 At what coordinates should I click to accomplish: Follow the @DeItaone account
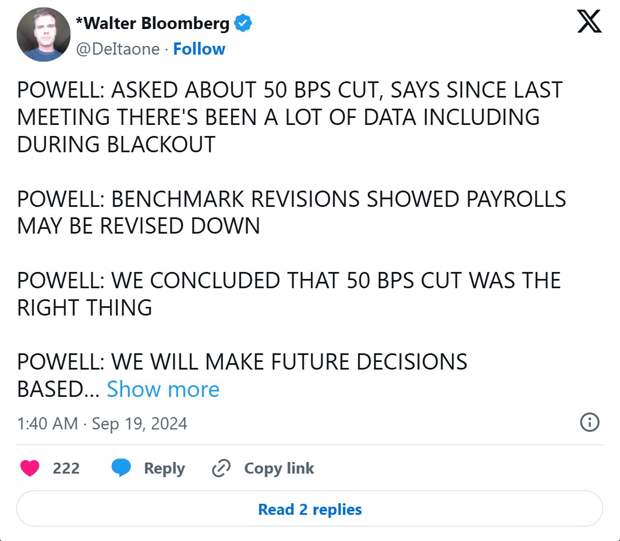tap(199, 49)
